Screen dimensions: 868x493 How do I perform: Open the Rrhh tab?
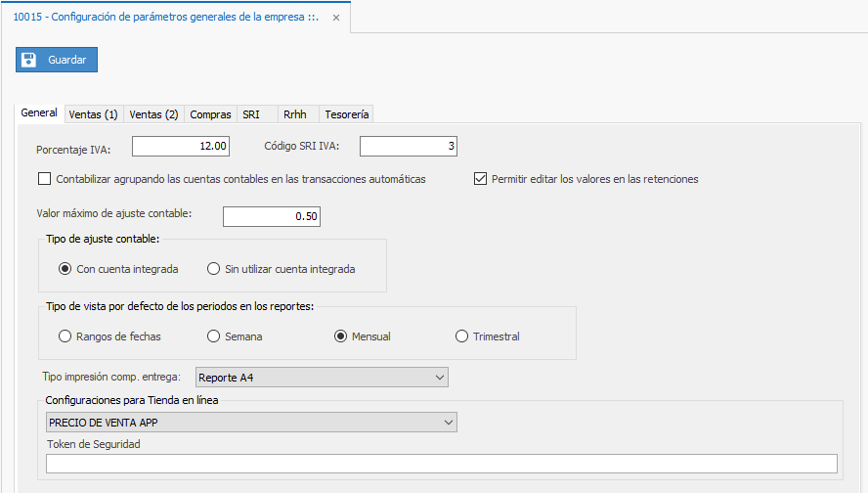click(294, 114)
